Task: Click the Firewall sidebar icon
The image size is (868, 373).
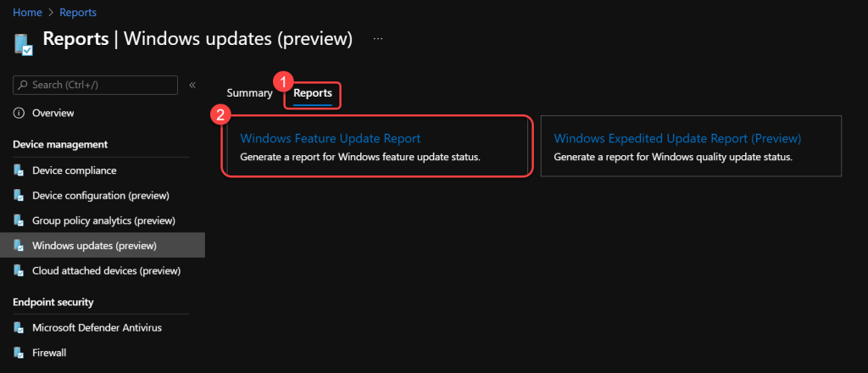Action: [x=19, y=352]
